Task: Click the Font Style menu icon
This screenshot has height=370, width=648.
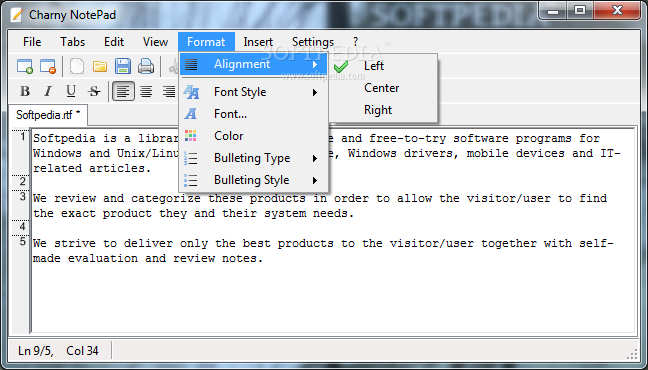Action: 191,92
